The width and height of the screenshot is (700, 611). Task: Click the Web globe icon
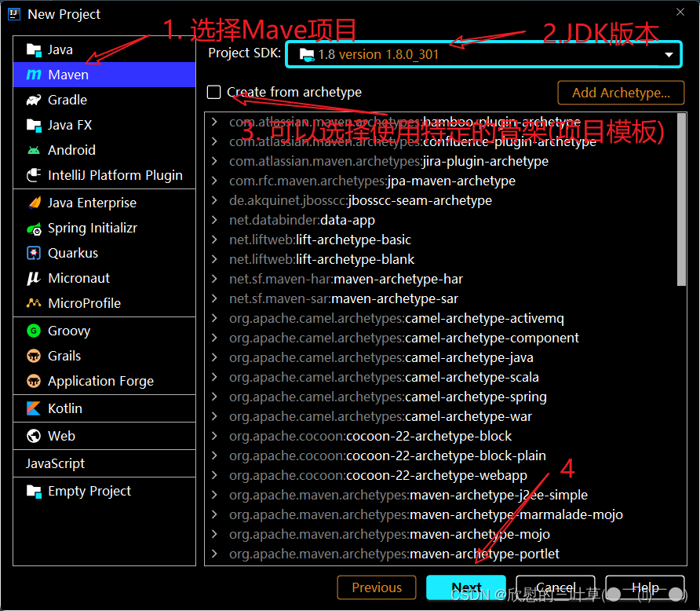(x=34, y=436)
